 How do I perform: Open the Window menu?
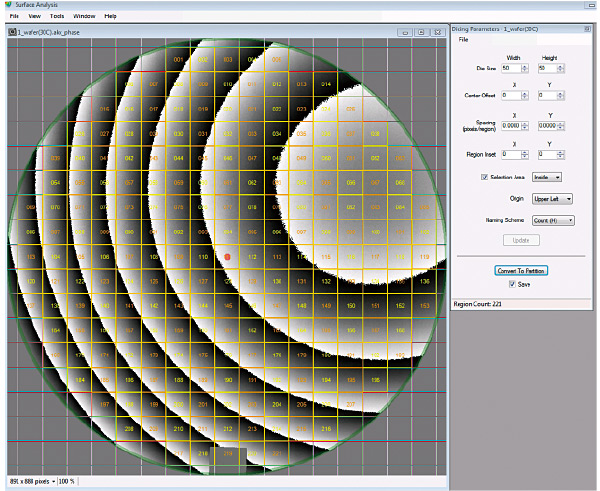pyautogui.click(x=84, y=16)
